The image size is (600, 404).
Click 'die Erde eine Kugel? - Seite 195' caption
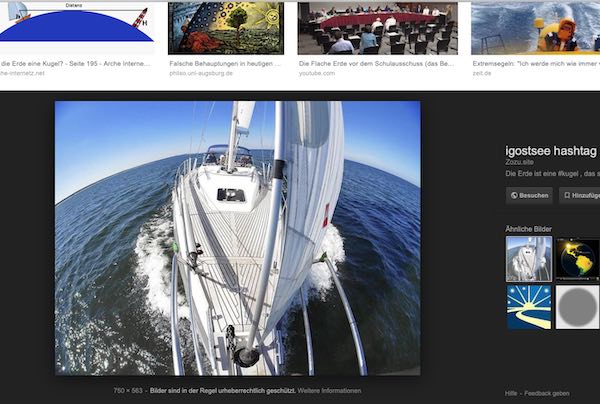pos(76,64)
